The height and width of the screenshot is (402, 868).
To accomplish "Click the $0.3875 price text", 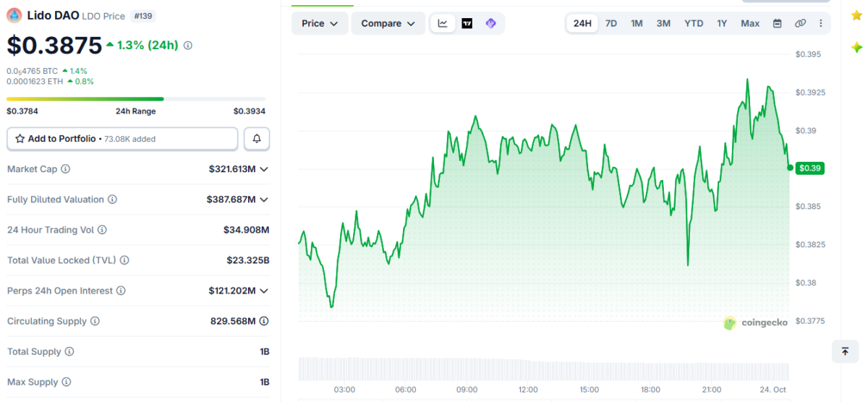I will pyautogui.click(x=54, y=46).
